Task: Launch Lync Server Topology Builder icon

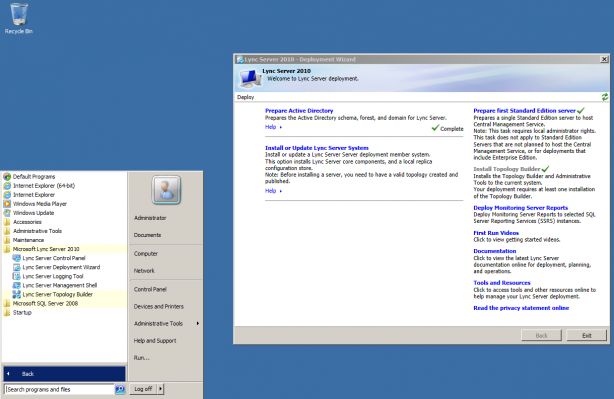Action: (16, 294)
